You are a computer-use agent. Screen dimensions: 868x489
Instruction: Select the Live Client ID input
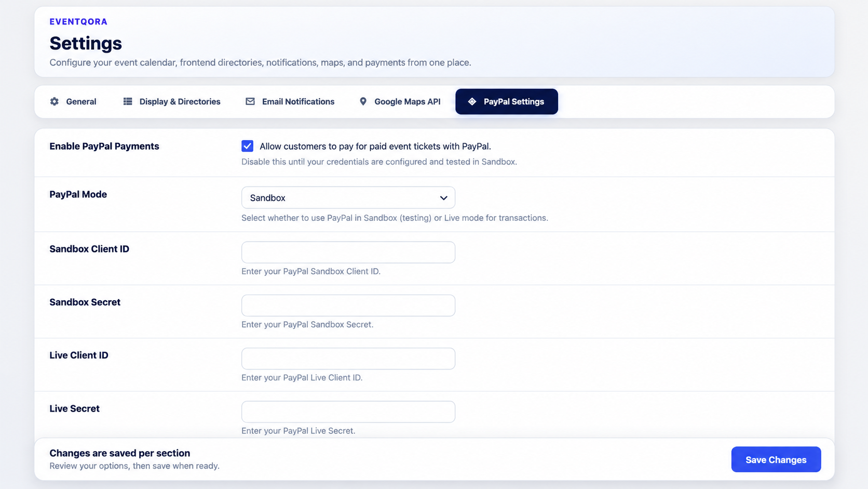(x=348, y=359)
